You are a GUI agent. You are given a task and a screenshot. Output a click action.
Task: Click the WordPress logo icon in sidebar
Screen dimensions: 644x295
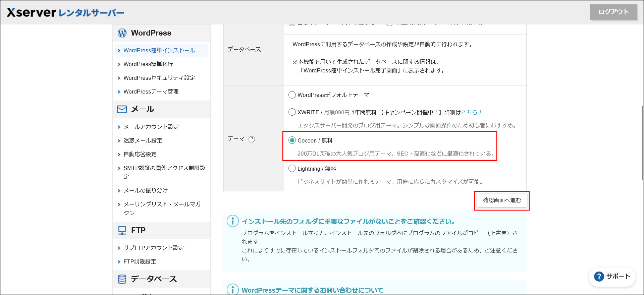pyautogui.click(x=122, y=33)
